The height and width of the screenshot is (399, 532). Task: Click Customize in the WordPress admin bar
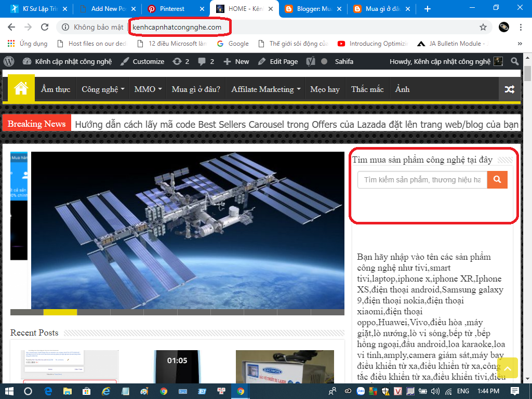[142, 61]
